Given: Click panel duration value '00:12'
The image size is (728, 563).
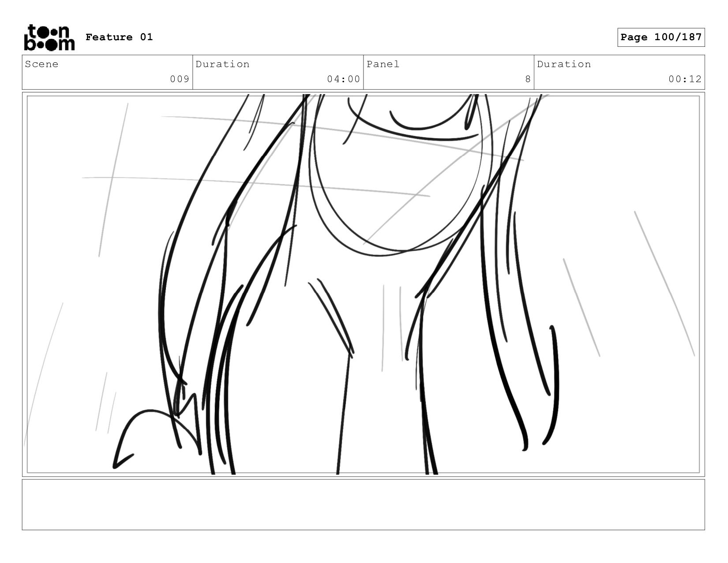Looking at the screenshot, I should tap(685, 79).
